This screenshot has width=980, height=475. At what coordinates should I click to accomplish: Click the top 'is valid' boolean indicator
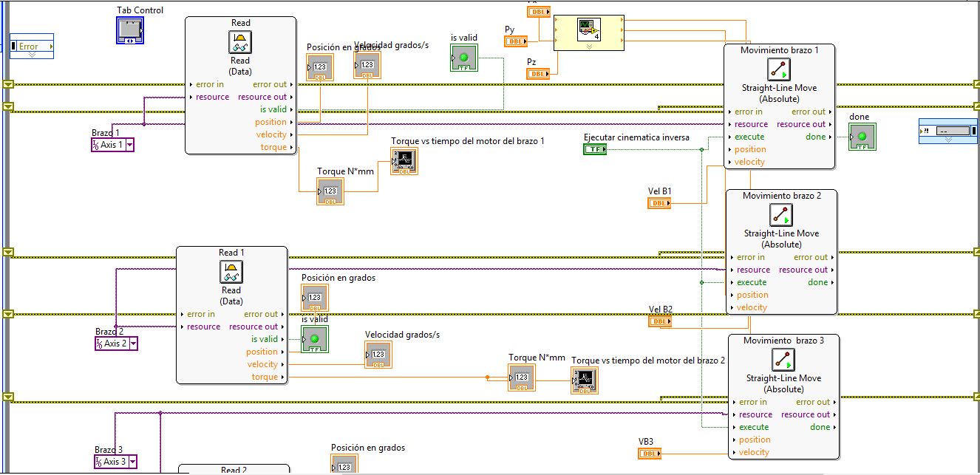click(464, 58)
